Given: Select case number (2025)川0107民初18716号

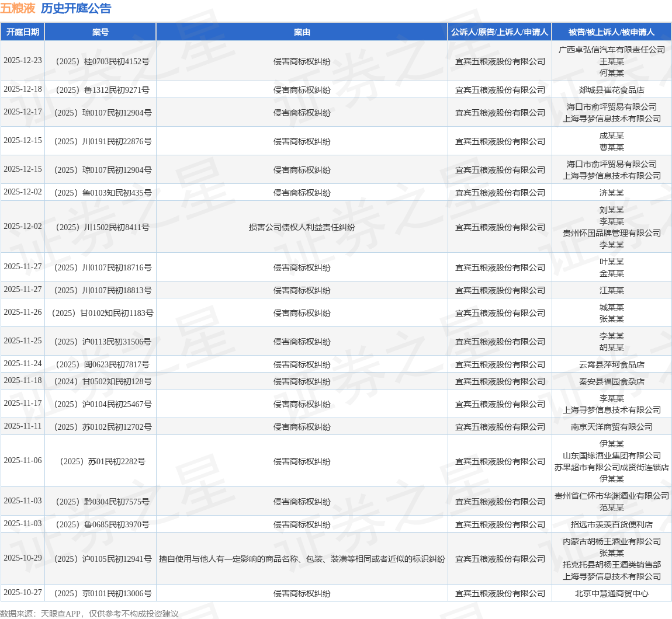Looking at the screenshot, I should 101,267.
